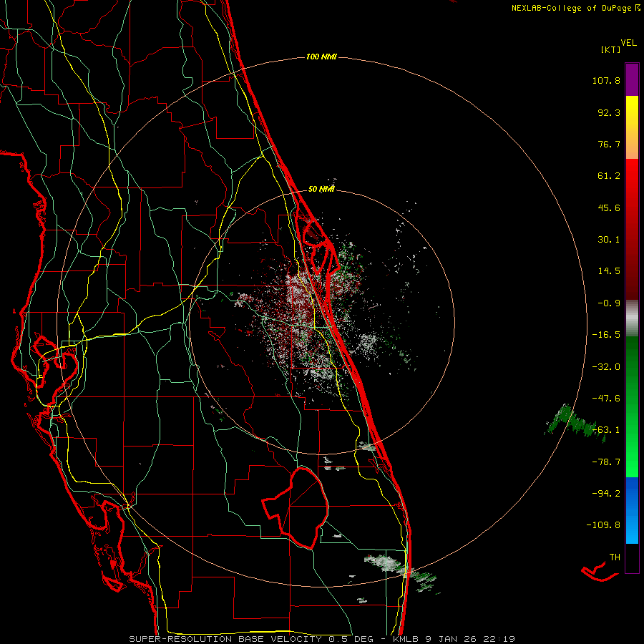
Task: Select the -32.0 legend value
Action: pos(606,367)
